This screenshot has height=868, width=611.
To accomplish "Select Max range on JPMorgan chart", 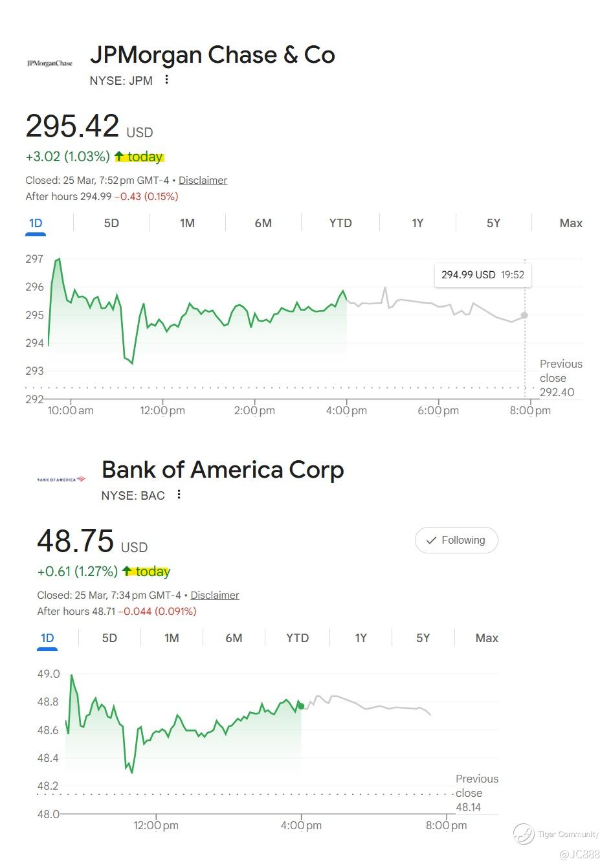I will coord(571,223).
